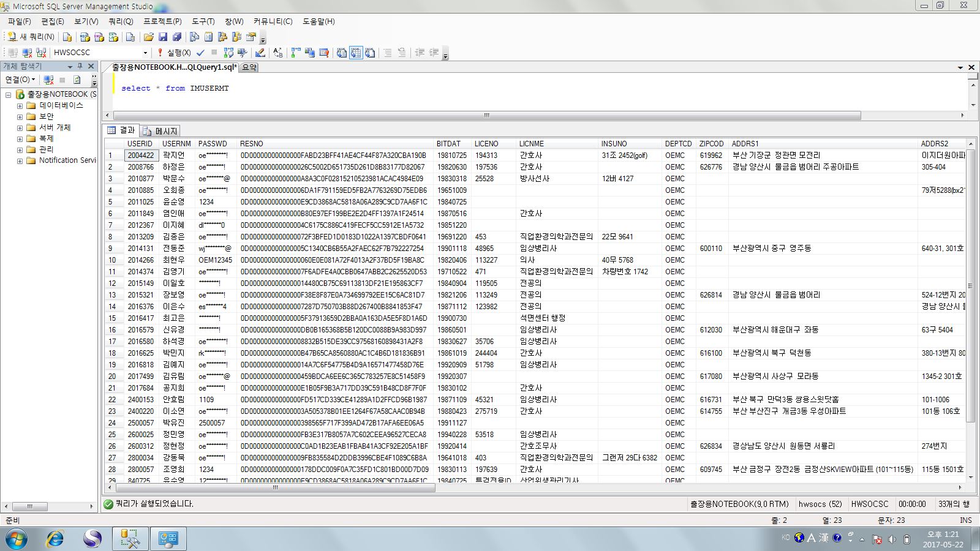This screenshot has height=551, width=980.
Task: Open the 쿼리(Q) menu
Action: pyautogui.click(x=121, y=21)
